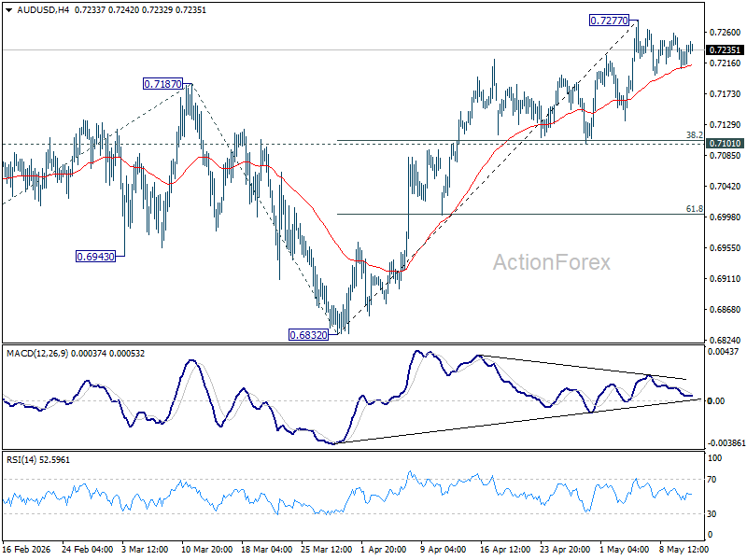Select the 0.71870 peak price label
Image resolution: width=747 pixels, height=560 pixels.
[162, 84]
